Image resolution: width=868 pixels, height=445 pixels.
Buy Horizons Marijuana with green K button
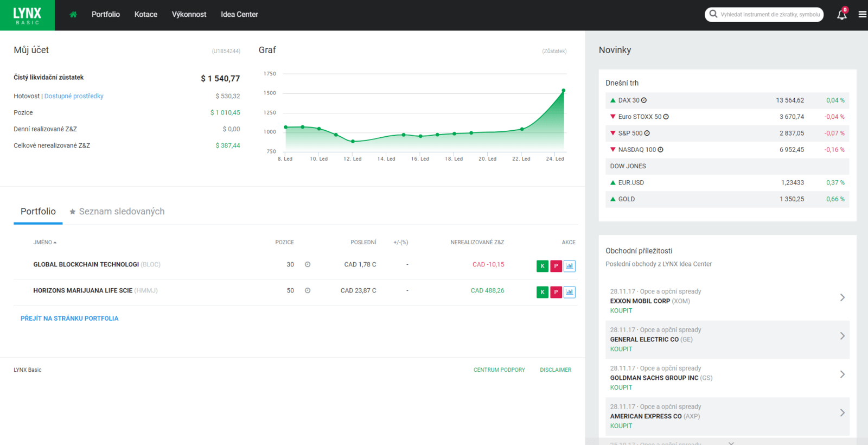tap(542, 292)
